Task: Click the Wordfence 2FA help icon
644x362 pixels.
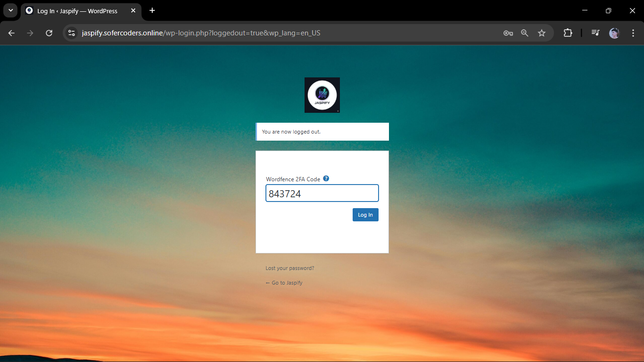Action: coord(326,178)
